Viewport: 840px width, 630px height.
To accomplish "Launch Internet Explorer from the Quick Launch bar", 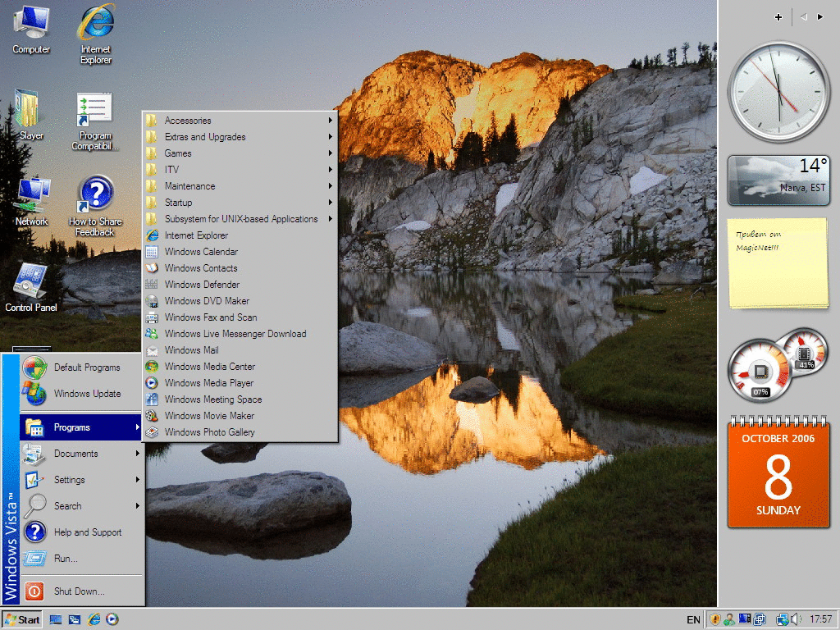I will pos(94,620).
